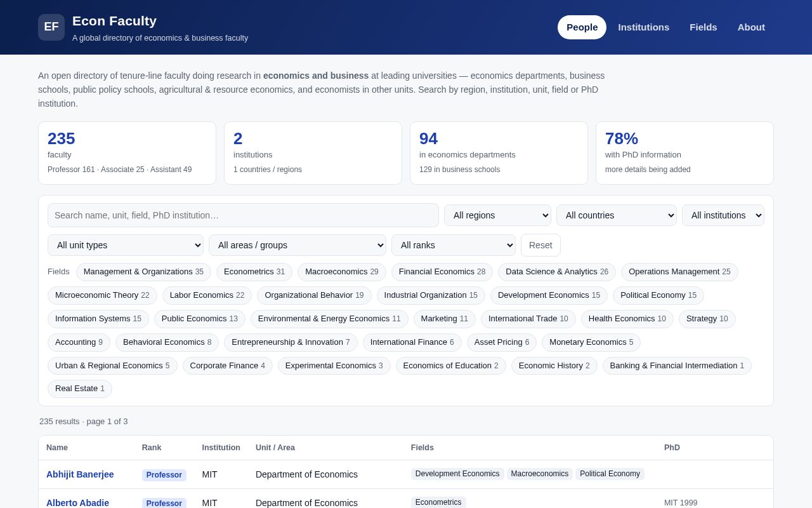Image resolution: width=812 pixels, height=508 pixels.
Task: Click the Professor badge in Banerjee's row
Action: coord(164,475)
